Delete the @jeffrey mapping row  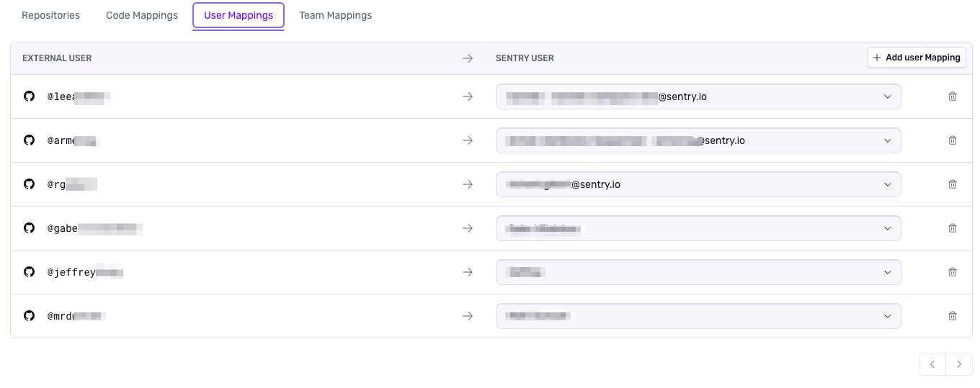point(953,272)
